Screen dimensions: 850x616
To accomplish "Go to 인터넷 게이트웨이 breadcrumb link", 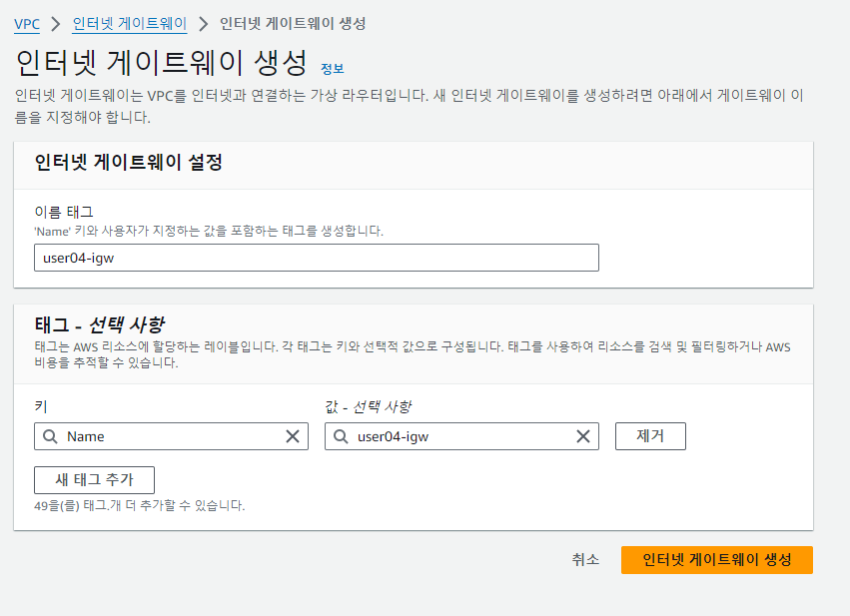I will [x=130, y=24].
